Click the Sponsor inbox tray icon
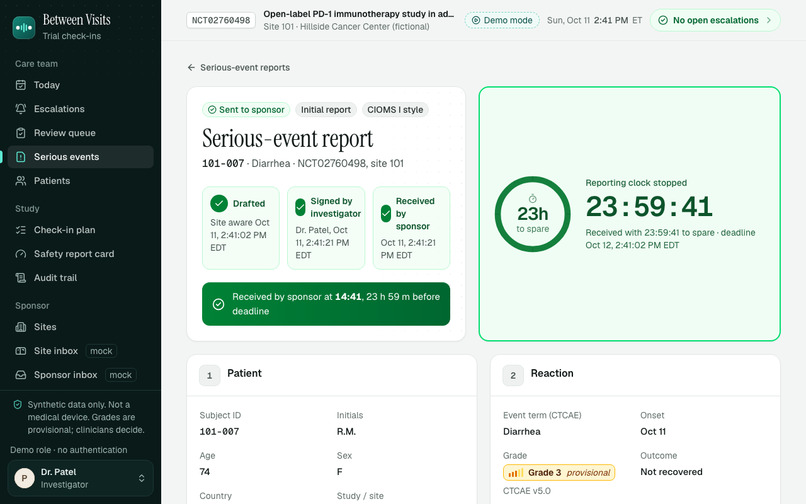Image resolution: width=806 pixels, height=504 pixels. [x=21, y=375]
